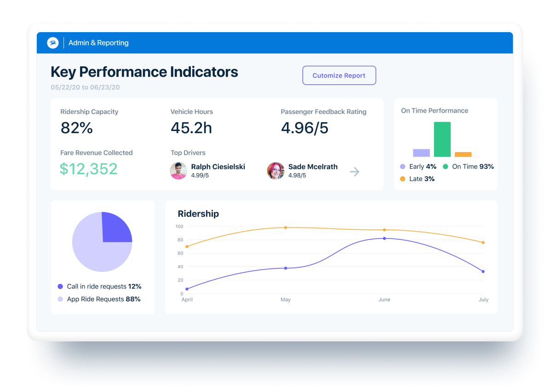Click the Ridership chart title
The width and height of the screenshot is (550, 392).
click(x=198, y=214)
